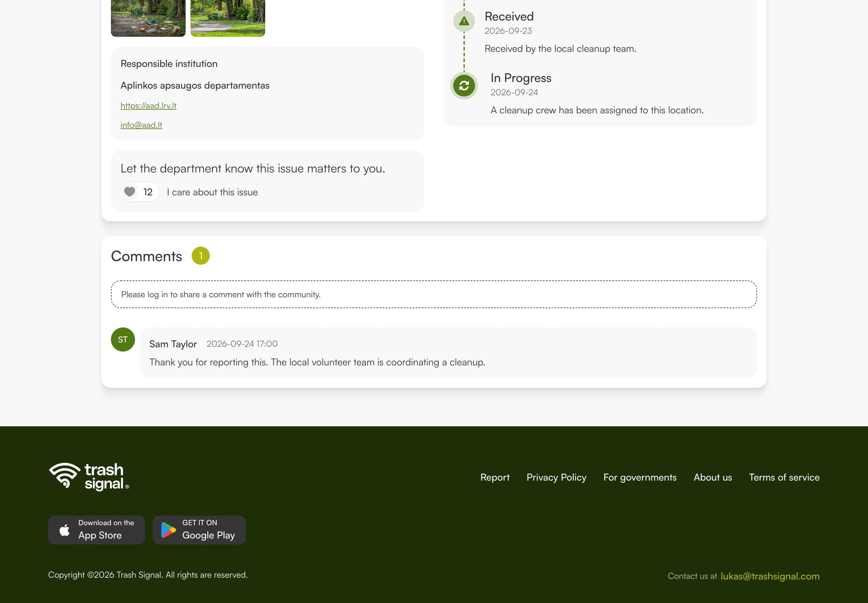Click the 'In Progress' status heading
This screenshot has width=868, height=603.
coord(521,78)
